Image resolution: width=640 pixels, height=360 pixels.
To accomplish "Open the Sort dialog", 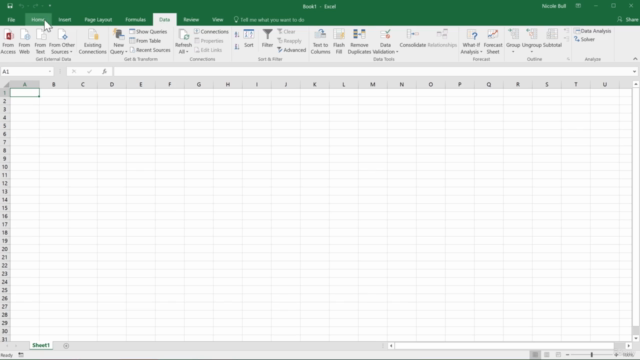I will [x=249, y=39].
